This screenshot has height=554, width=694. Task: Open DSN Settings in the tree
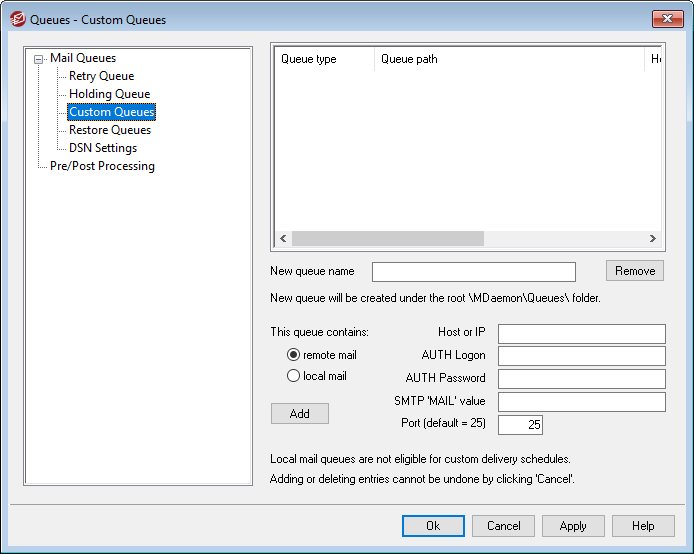103,148
